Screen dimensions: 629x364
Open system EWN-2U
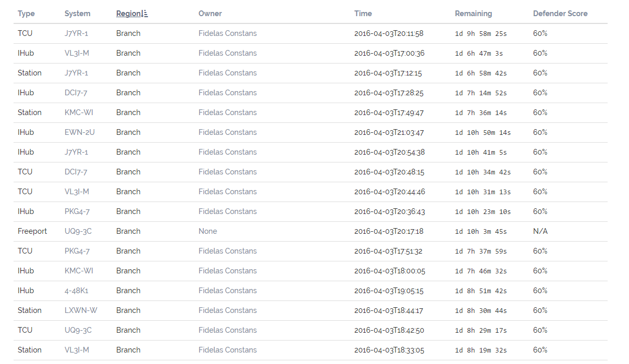point(80,132)
